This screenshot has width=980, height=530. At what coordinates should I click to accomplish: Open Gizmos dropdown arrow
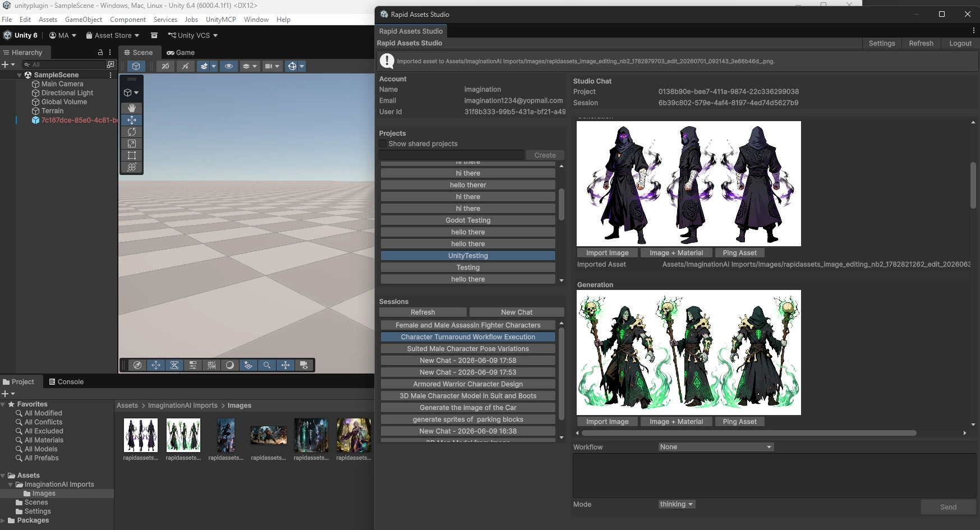pyautogui.click(x=302, y=66)
